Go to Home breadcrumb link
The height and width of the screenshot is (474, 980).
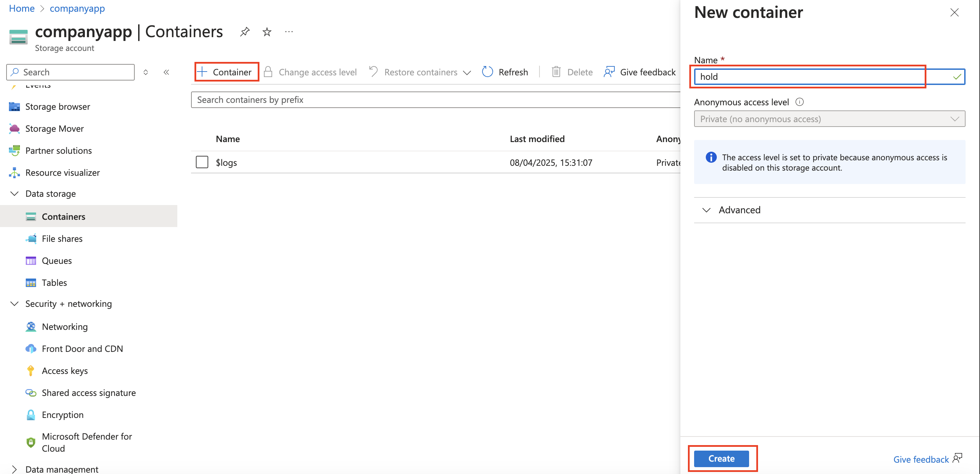coord(22,8)
